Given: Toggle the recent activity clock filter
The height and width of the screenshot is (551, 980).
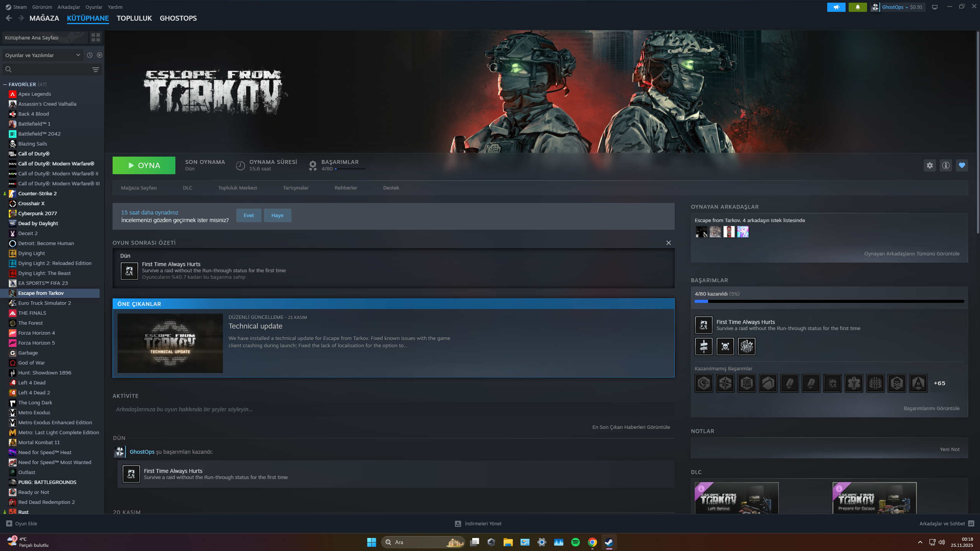Looking at the screenshot, I should (90, 55).
